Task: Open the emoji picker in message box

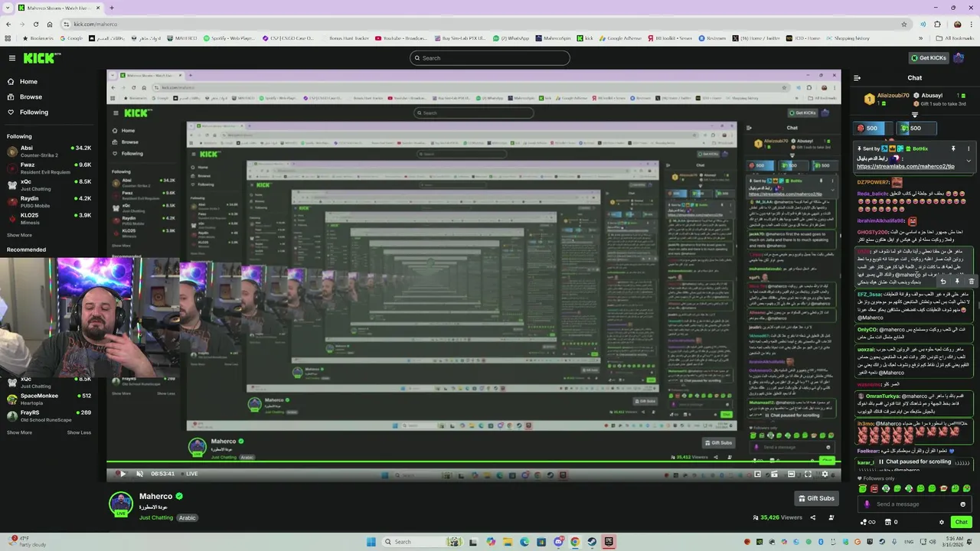Action: [963, 504]
